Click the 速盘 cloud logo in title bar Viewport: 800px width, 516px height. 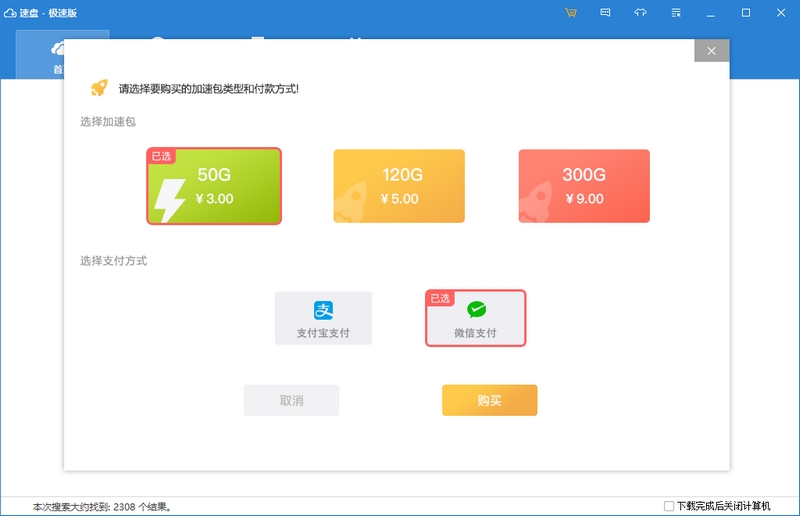click(x=10, y=13)
